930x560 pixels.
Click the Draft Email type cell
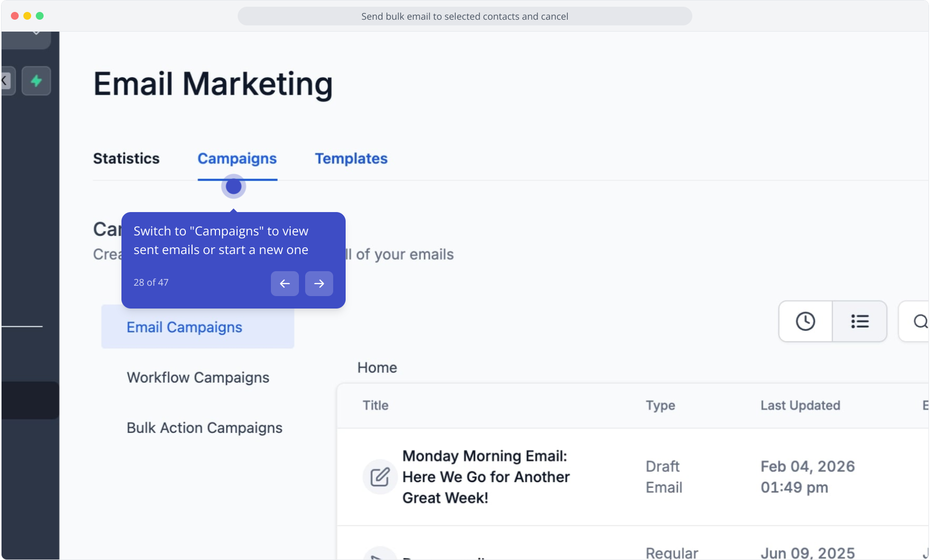(x=664, y=477)
